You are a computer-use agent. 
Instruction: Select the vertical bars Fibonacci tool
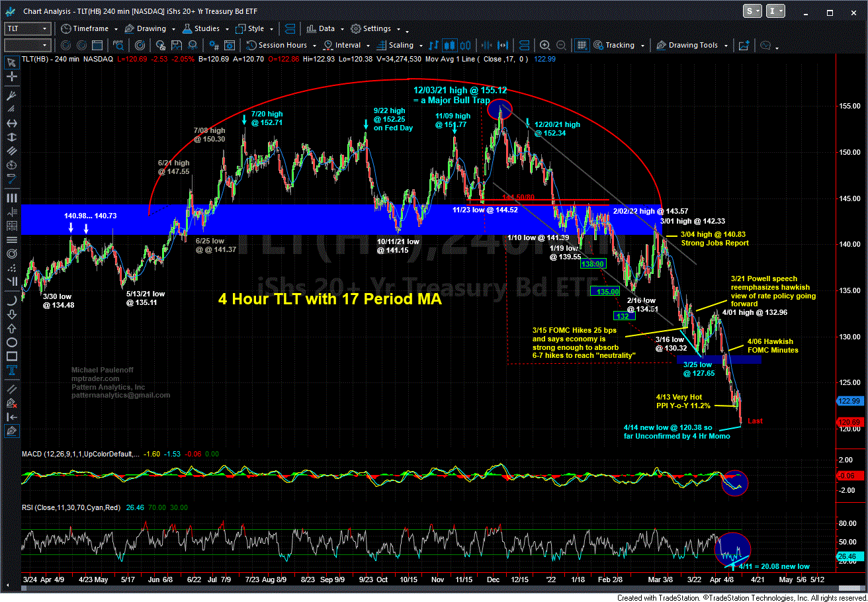pyautogui.click(x=11, y=198)
